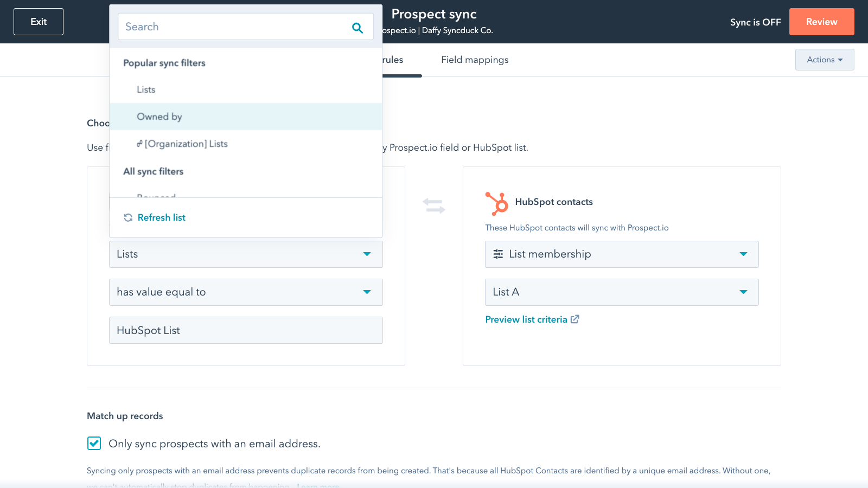Screen dimensions: 868x488
Task: Switch to the Field mappings tab
Action: coord(475,60)
